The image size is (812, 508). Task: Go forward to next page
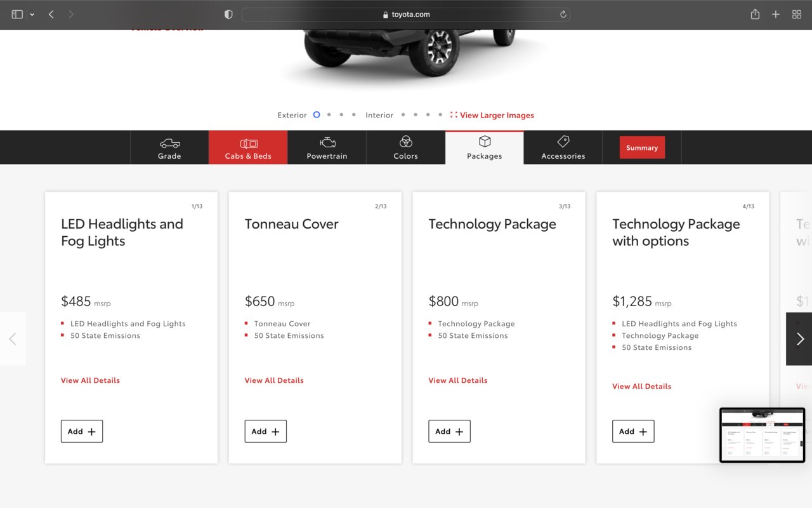pyautogui.click(x=71, y=14)
